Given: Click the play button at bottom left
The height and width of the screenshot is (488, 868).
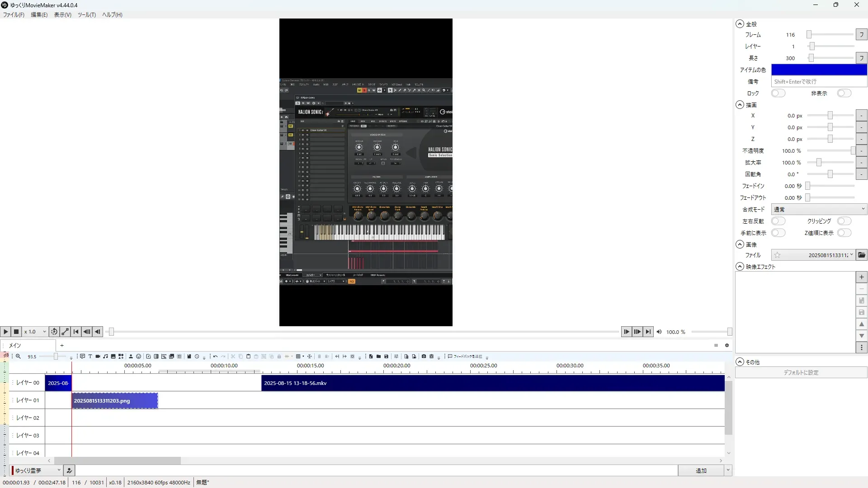Looking at the screenshot, I should pyautogui.click(x=5, y=332).
